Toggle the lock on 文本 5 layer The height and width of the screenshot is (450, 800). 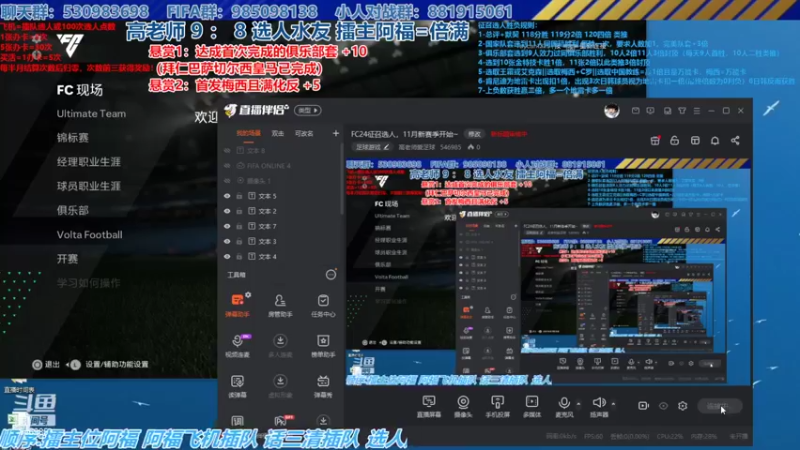coord(239,196)
